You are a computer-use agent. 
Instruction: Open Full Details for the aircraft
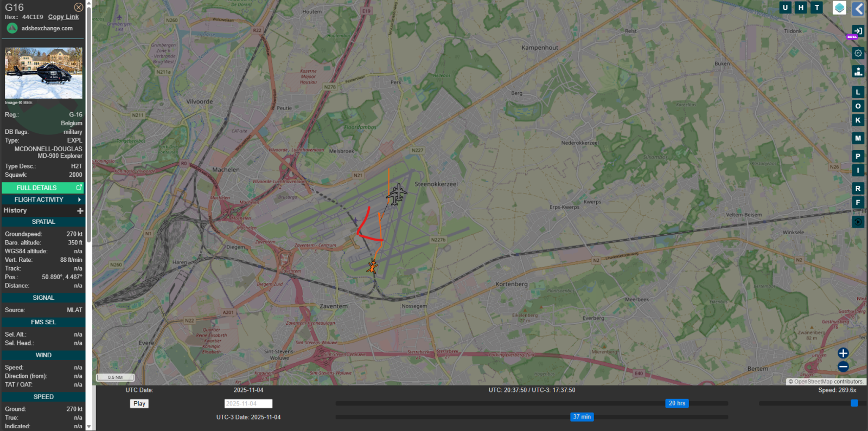click(43, 188)
